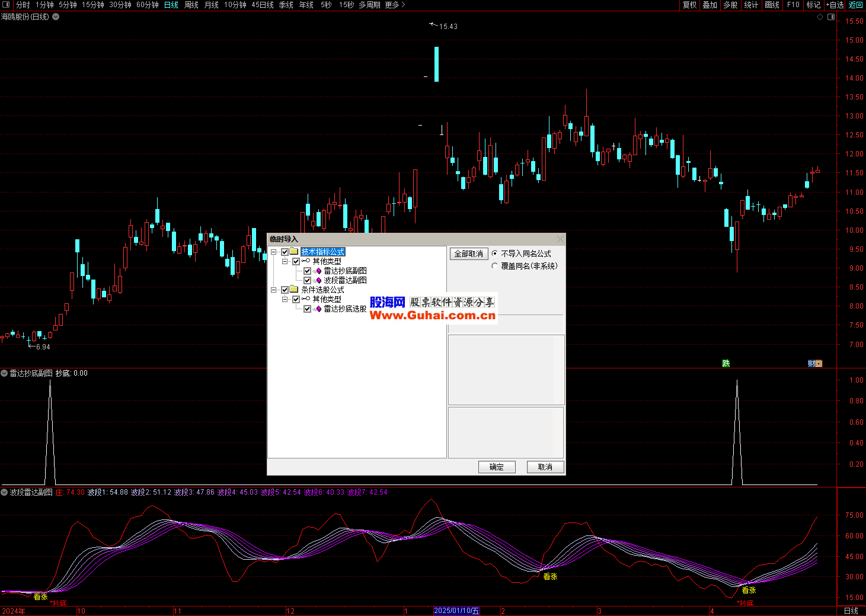Click the diamond icon above the price axis
This screenshot has height=616, width=866.
point(820,17)
